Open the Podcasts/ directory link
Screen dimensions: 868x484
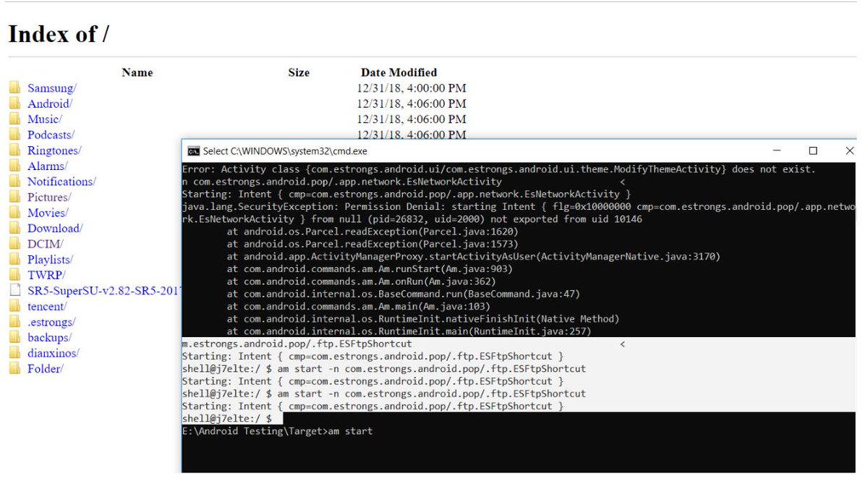51,135
